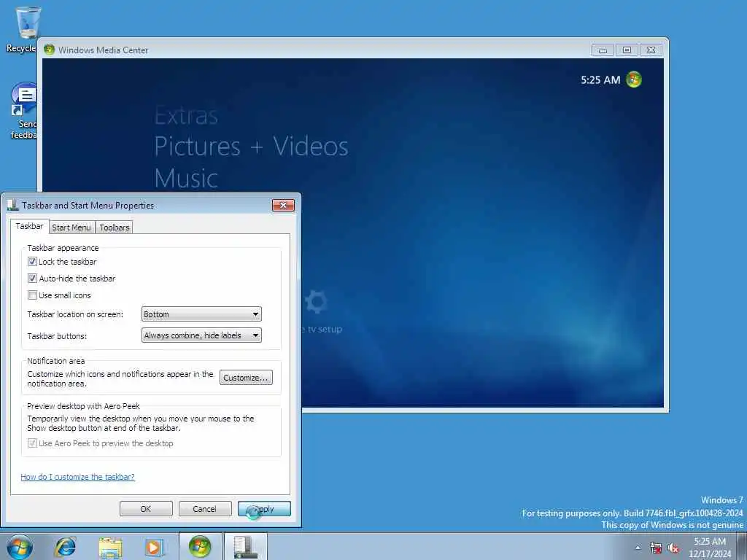Select Pictures + Videos in Media Center
The image size is (747, 560).
251,146
